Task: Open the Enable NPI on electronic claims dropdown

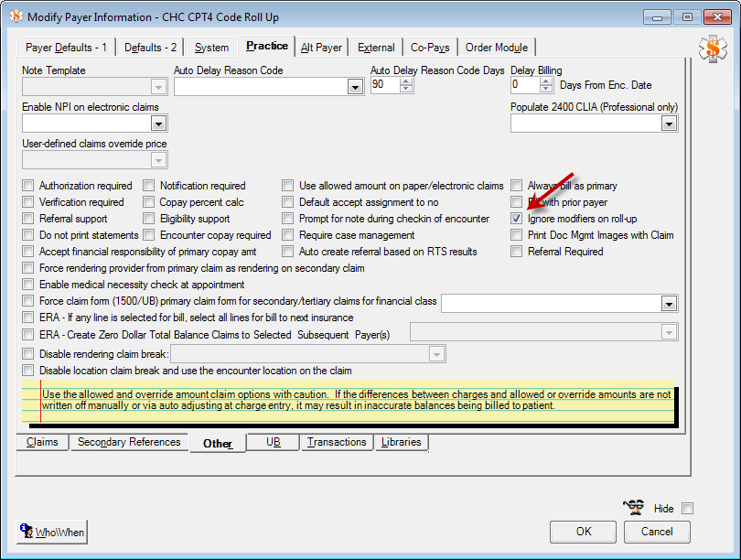Action: [x=159, y=124]
